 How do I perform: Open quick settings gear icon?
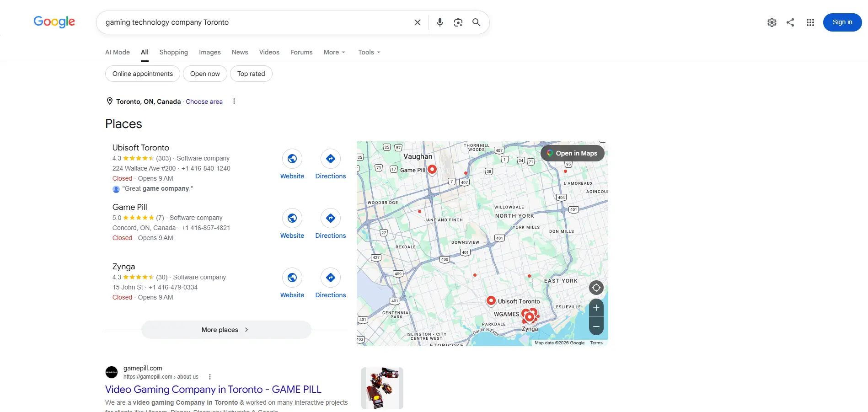(x=772, y=22)
